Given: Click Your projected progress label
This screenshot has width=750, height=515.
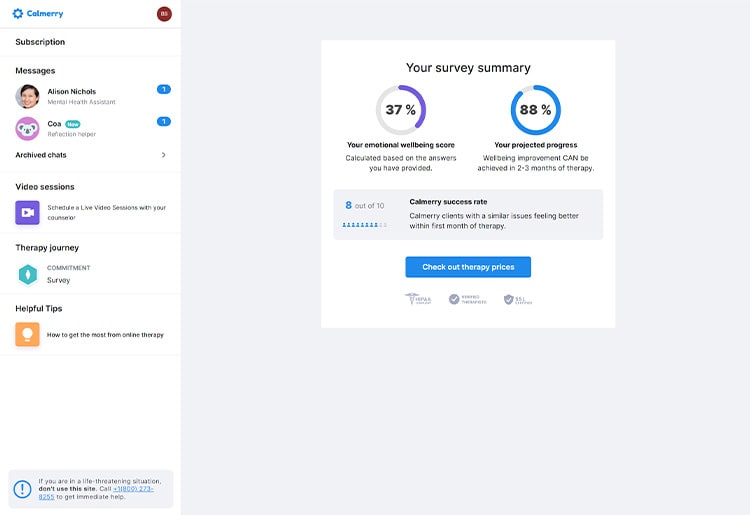Looking at the screenshot, I should point(536,145).
